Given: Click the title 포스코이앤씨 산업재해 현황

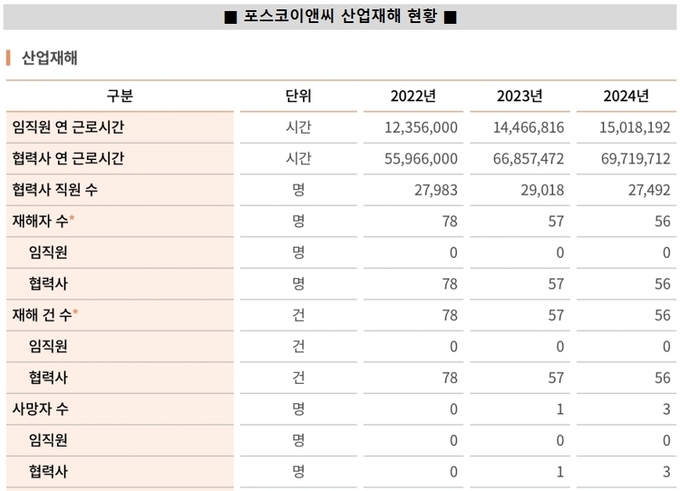Looking at the screenshot, I should pos(340,16).
